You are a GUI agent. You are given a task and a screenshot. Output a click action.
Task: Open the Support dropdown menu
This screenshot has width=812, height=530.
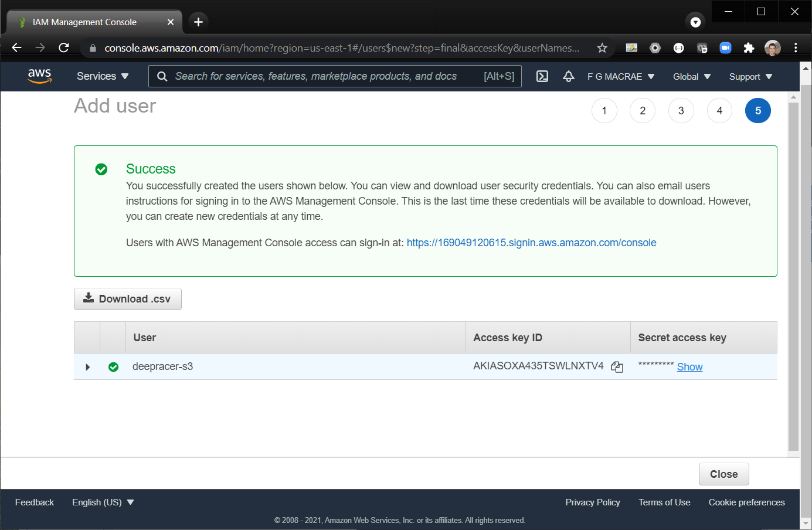pyautogui.click(x=751, y=76)
